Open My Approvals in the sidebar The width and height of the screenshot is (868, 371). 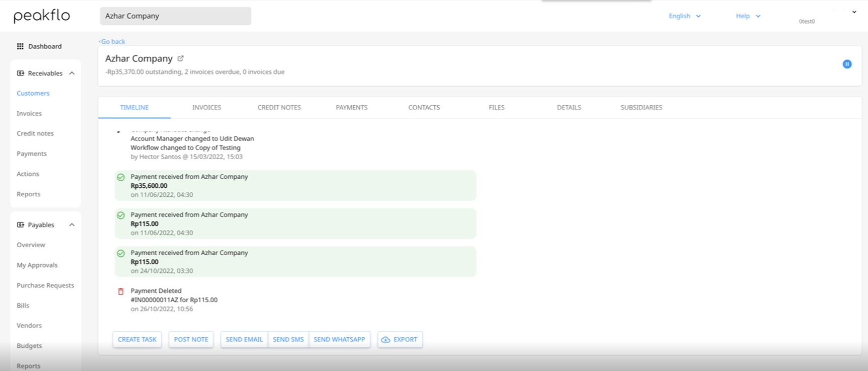[x=37, y=265]
